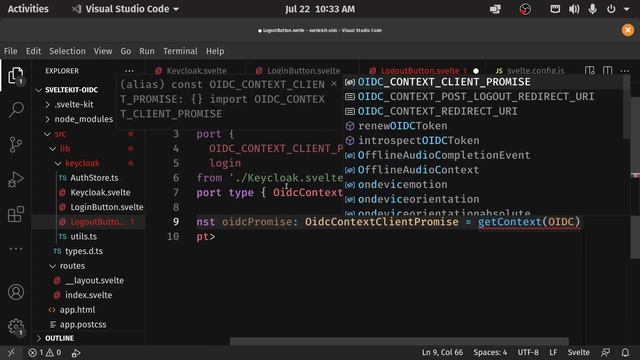Viewport: 640px width, 360px height.
Task: Open the Visual Studio Code app menu dropdown
Action: pos(126,9)
